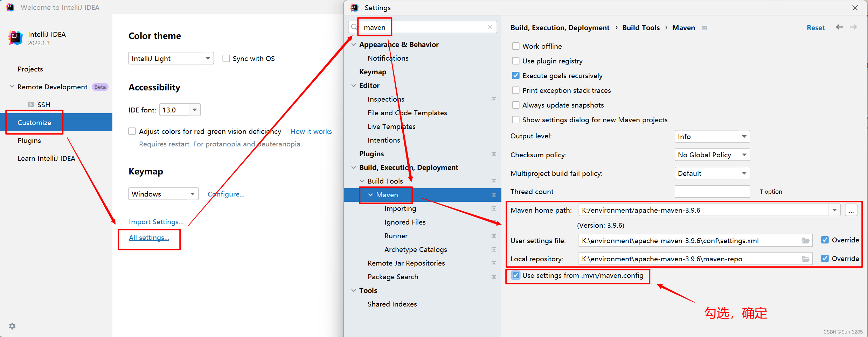This screenshot has height=337, width=868.
Task: Toggle Adjust colors for red-green vision deficiency
Action: pos(132,131)
